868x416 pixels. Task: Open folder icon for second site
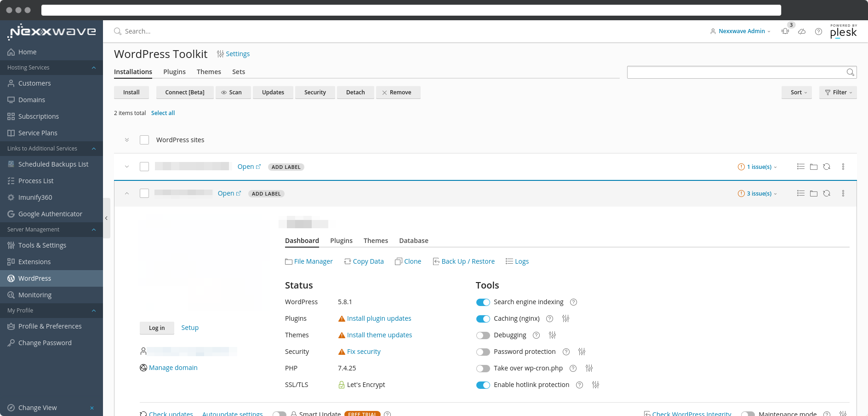[814, 193]
